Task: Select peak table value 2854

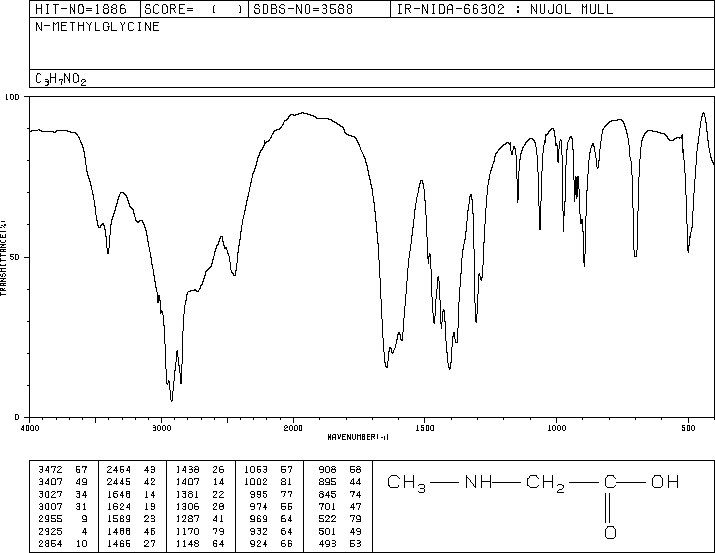Action: pyautogui.click(x=50, y=543)
